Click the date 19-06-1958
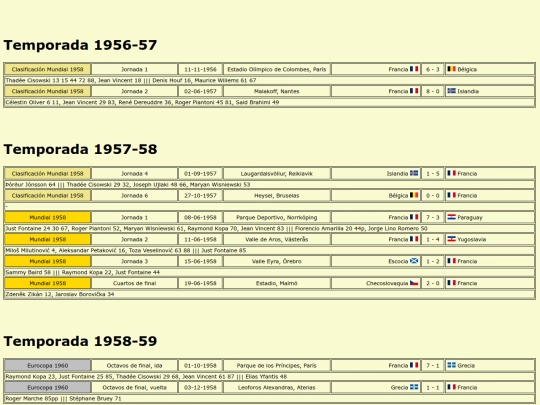 pos(200,283)
